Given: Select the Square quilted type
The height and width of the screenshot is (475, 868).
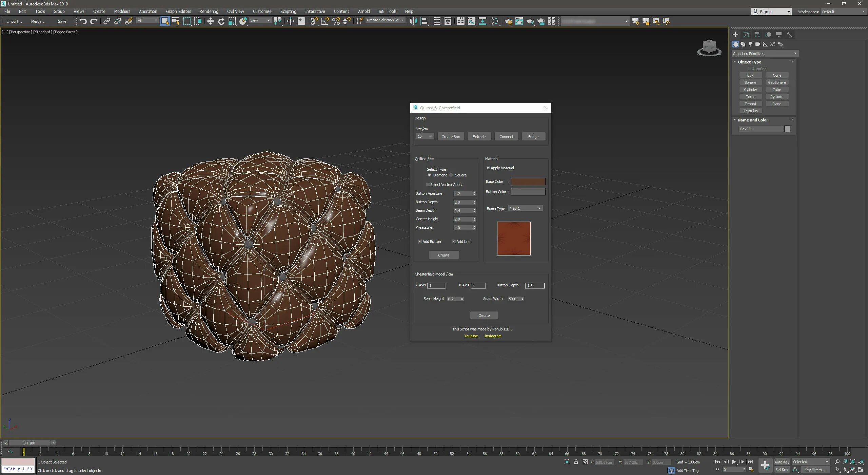Looking at the screenshot, I should click(x=451, y=175).
